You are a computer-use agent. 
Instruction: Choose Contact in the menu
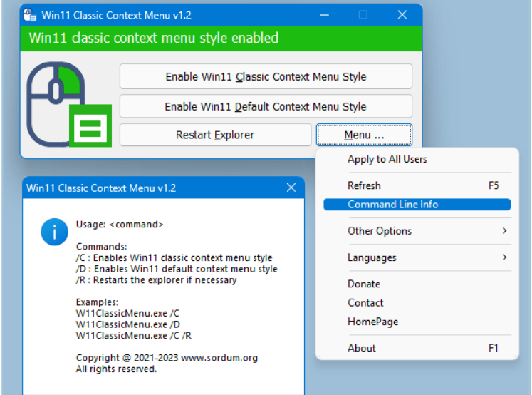click(x=365, y=303)
